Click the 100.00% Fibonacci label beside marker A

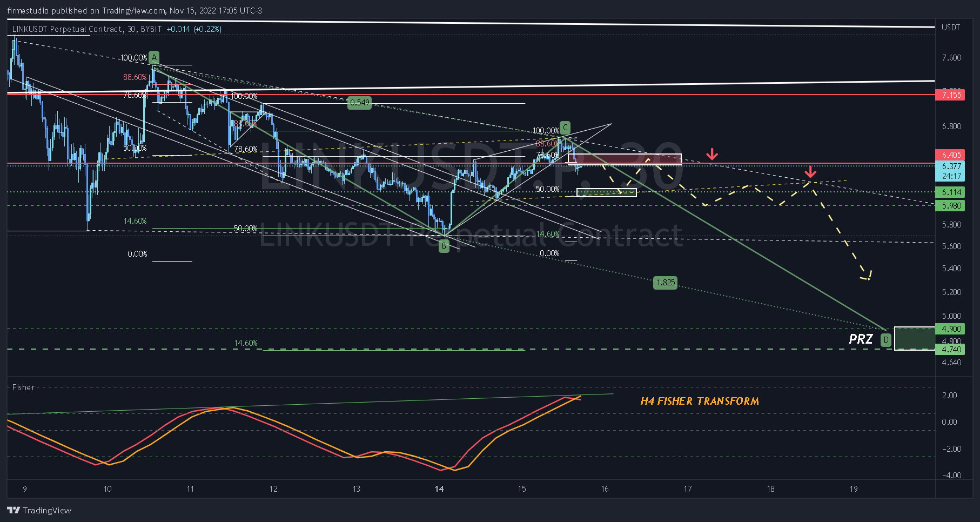[133, 58]
